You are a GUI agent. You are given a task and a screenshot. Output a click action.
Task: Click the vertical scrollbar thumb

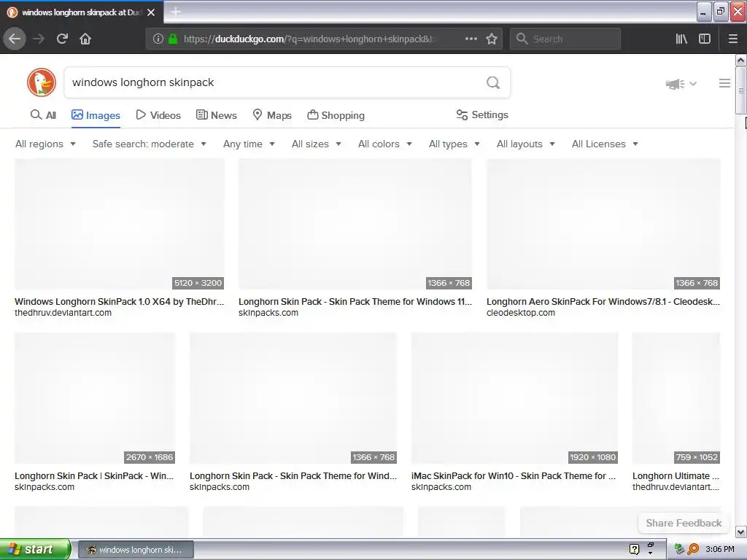click(740, 90)
